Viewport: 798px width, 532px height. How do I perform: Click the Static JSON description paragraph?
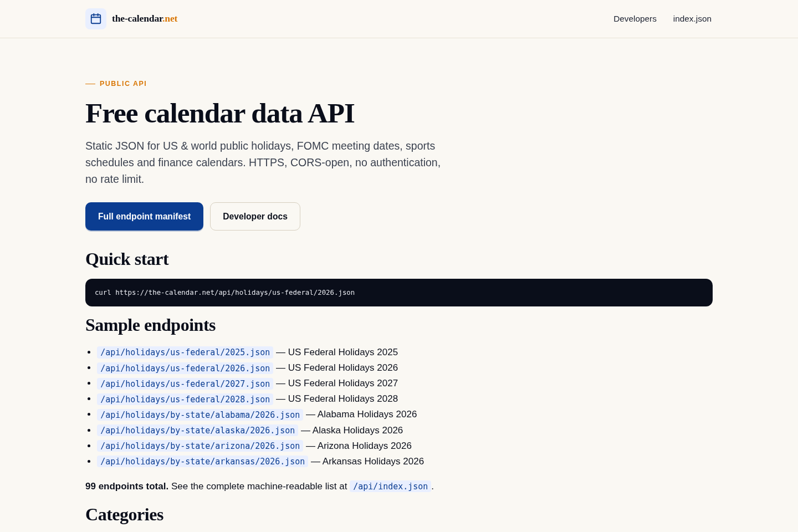point(263,162)
